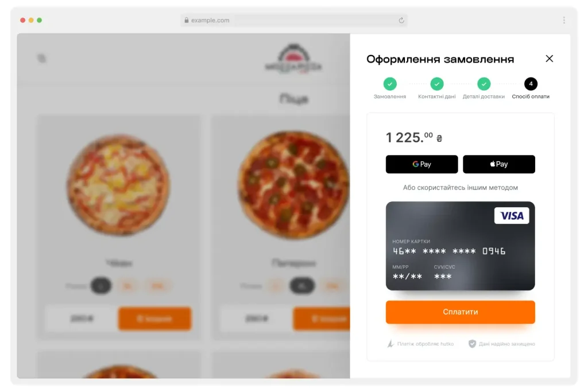Click the lock icon in address bar
The width and height of the screenshot is (588, 392).
187,20
